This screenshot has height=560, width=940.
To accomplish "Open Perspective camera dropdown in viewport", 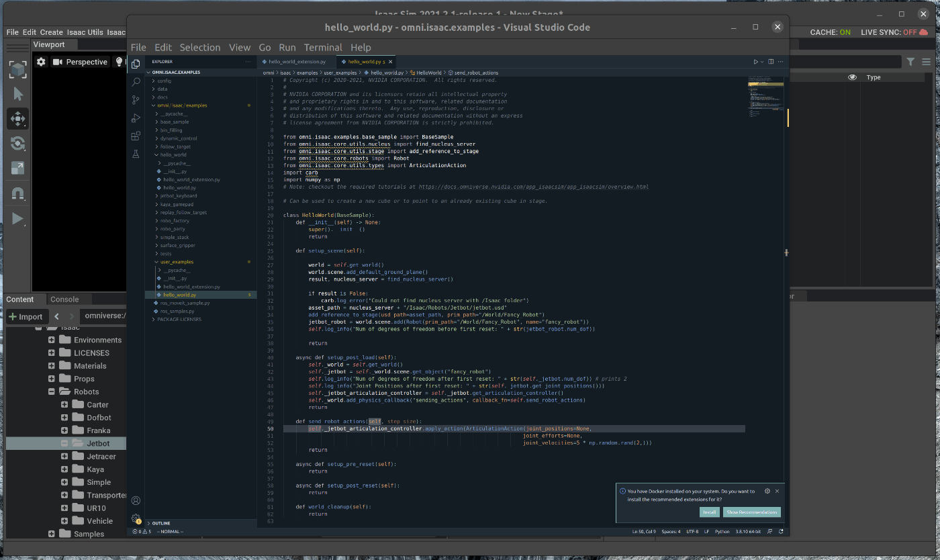I will point(80,62).
